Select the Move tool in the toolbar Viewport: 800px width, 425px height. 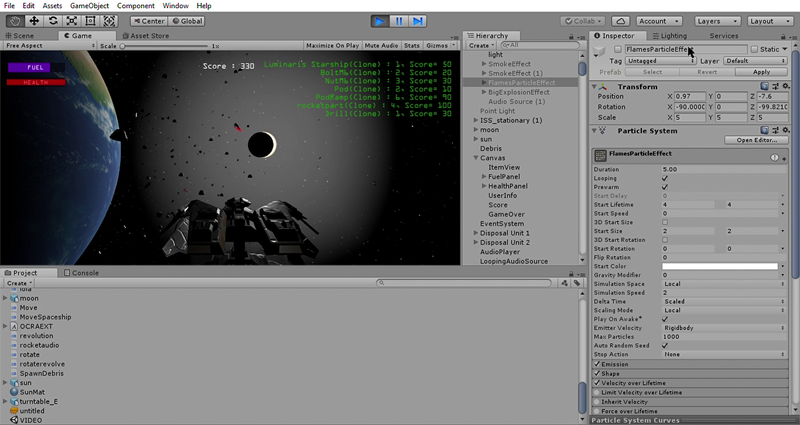(35, 20)
